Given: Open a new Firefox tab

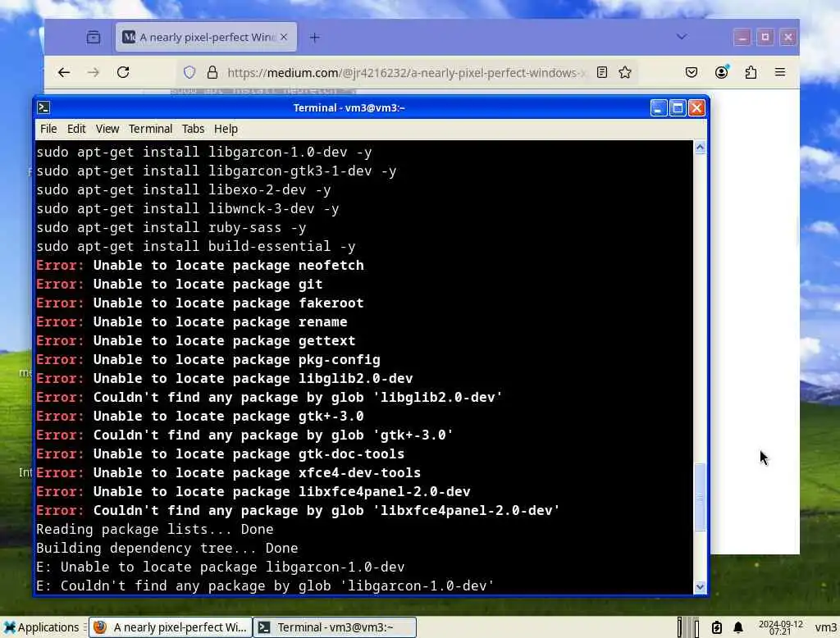Looking at the screenshot, I should pos(315,37).
